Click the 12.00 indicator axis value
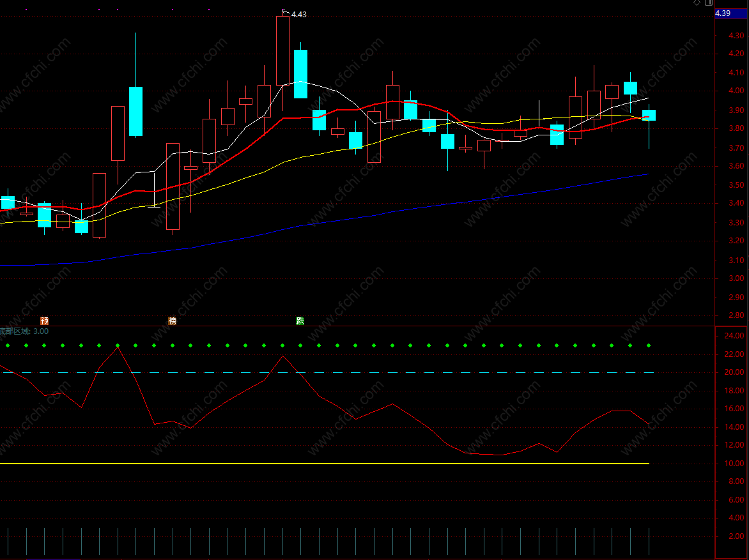This screenshot has height=560, width=749. click(x=734, y=445)
